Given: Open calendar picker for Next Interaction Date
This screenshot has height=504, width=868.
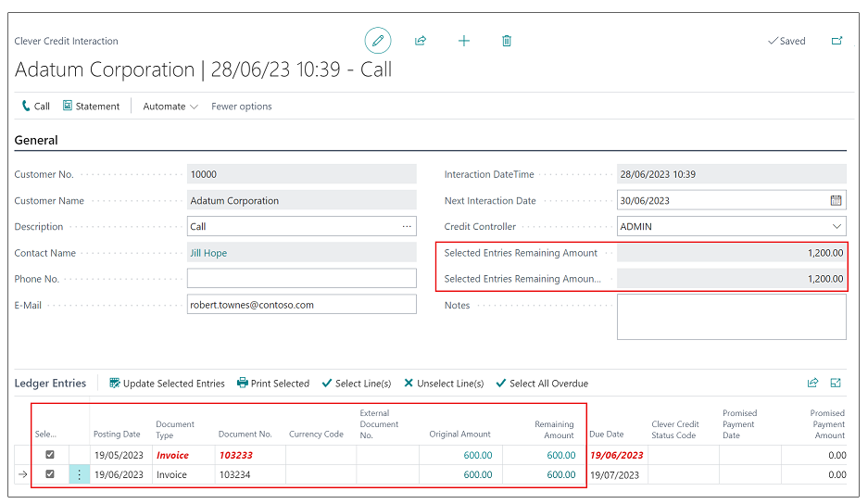Looking at the screenshot, I should tap(836, 200).
